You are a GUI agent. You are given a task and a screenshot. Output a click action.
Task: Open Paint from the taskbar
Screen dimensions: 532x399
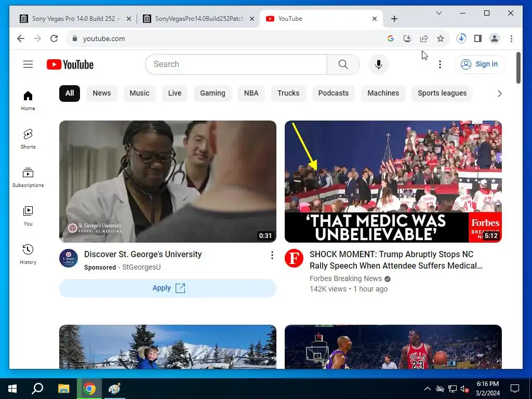tap(114, 389)
